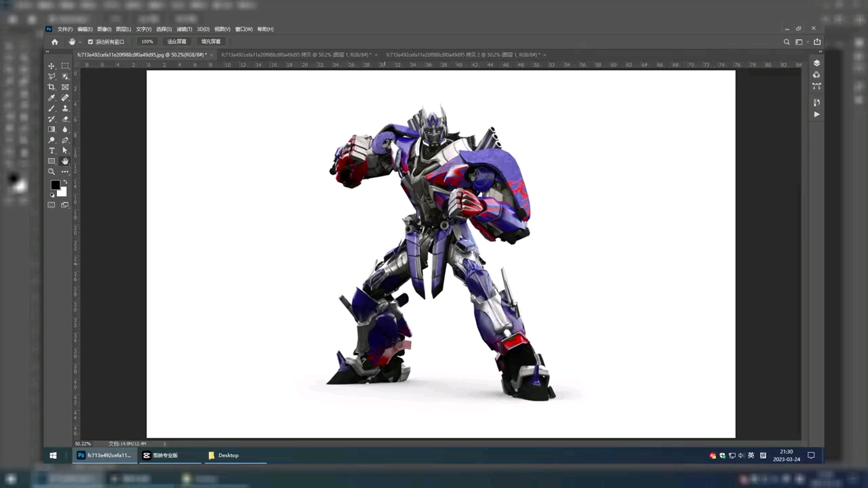Select the Rectangular Marquee tool
Viewport: 868px width, 488px height.
click(65, 66)
